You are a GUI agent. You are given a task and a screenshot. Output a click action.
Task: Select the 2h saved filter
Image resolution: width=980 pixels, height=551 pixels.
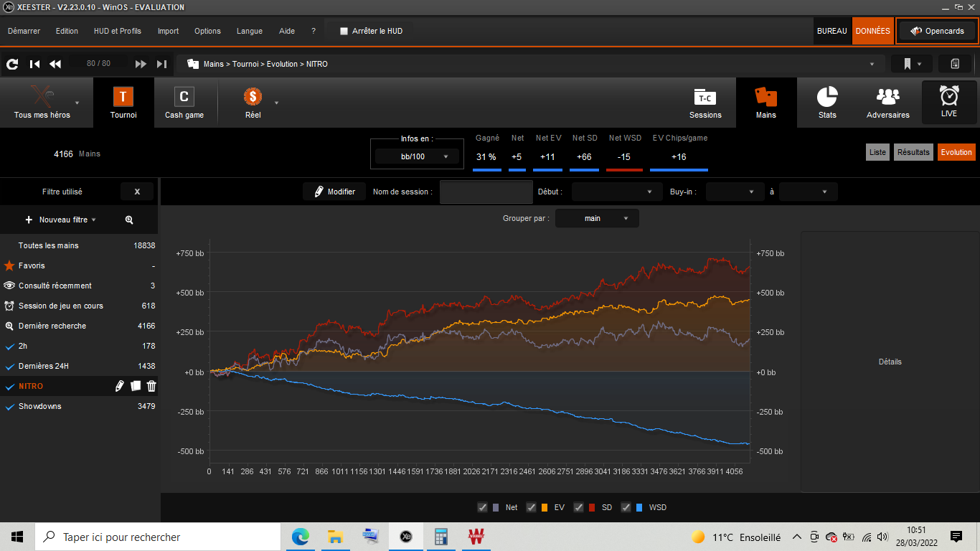point(80,346)
